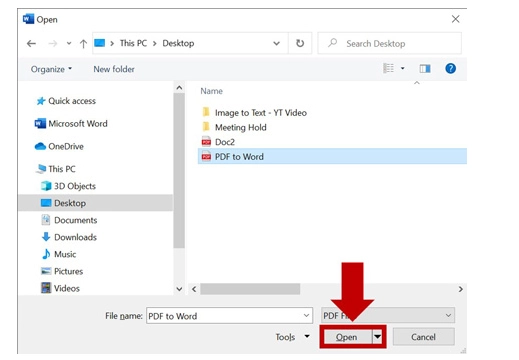Click the This PC breadcrumb segment
Image resolution: width=519 pixels, height=360 pixels.
pyautogui.click(x=133, y=43)
